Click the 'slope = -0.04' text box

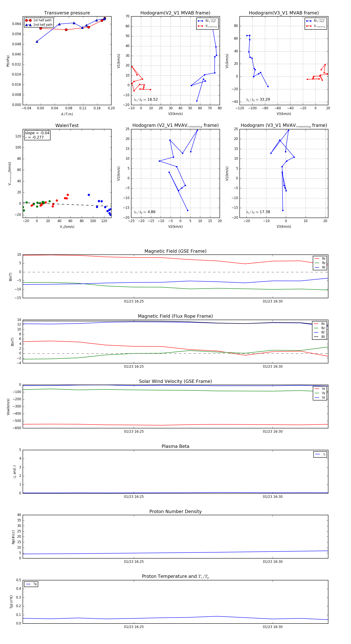37,133
